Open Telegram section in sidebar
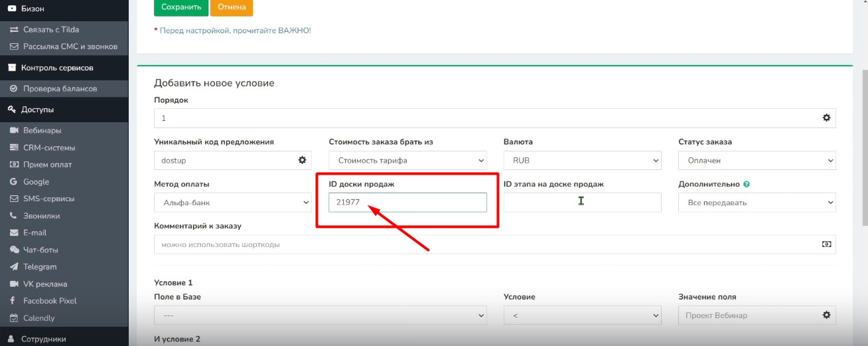 [x=40, y=266]
